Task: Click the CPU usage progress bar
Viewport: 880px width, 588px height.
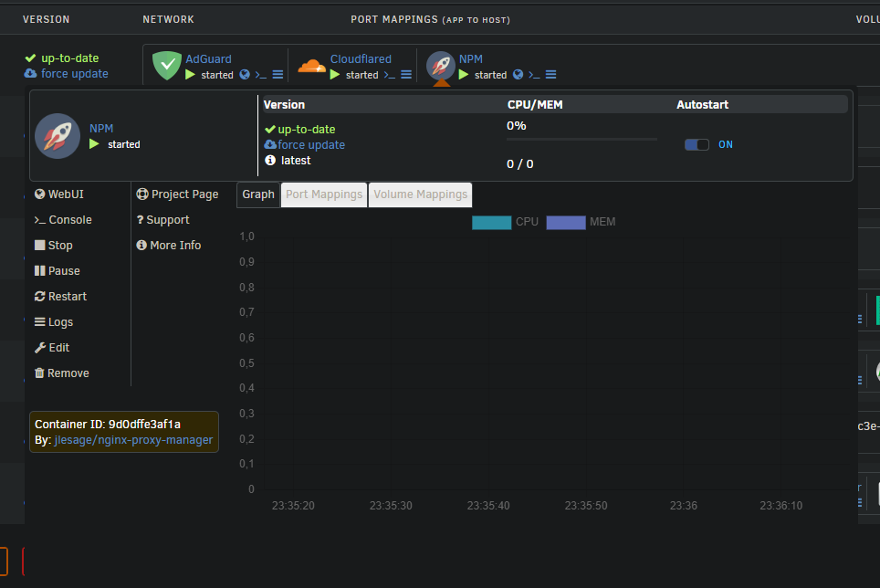Action: coord(581,139)
